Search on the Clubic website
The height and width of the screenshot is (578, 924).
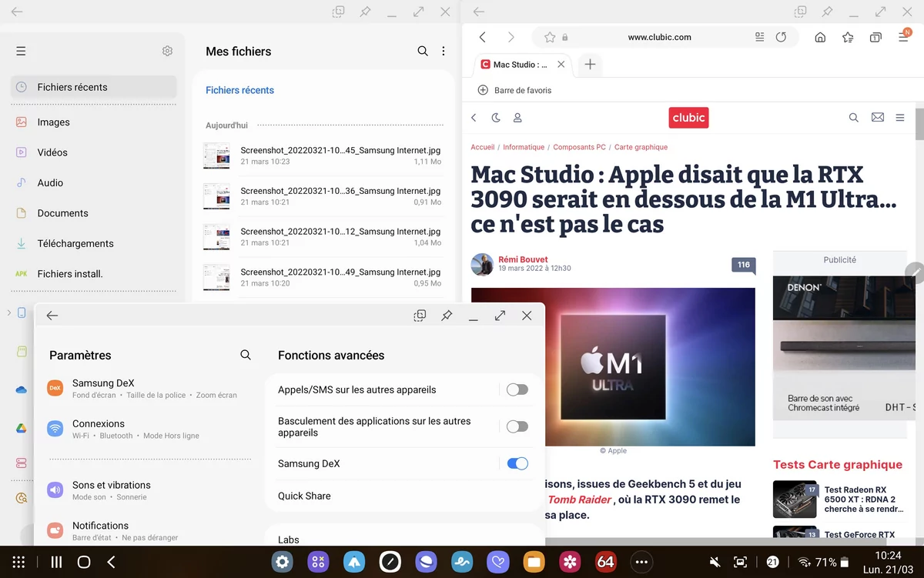(853, 118)
